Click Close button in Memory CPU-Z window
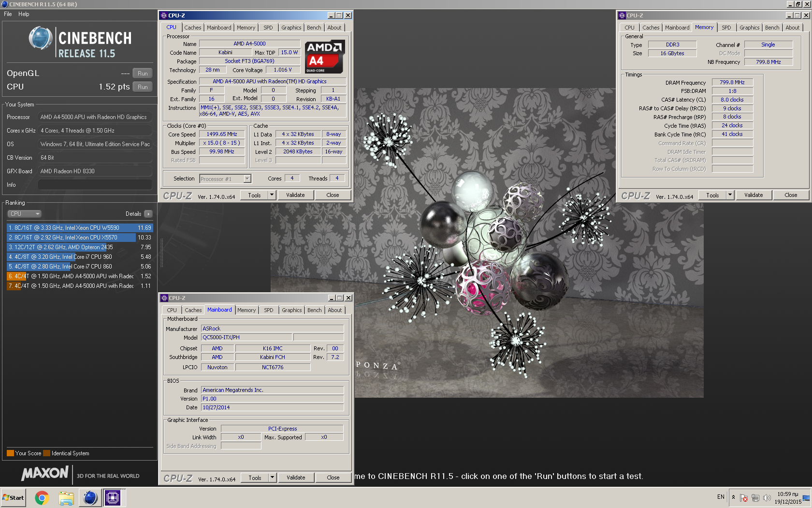 [x=791, y=195]
